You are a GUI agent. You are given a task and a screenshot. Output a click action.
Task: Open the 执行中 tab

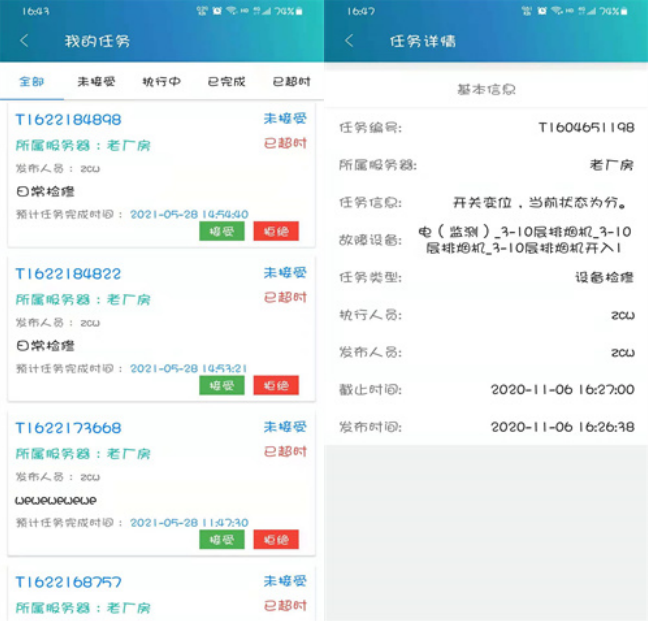coord(161,82)
